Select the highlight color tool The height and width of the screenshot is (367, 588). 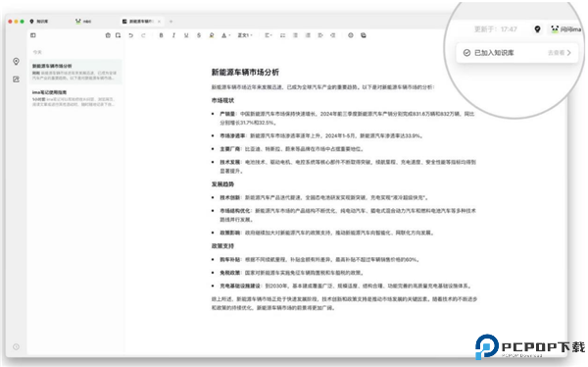click(x=212, y=35)
